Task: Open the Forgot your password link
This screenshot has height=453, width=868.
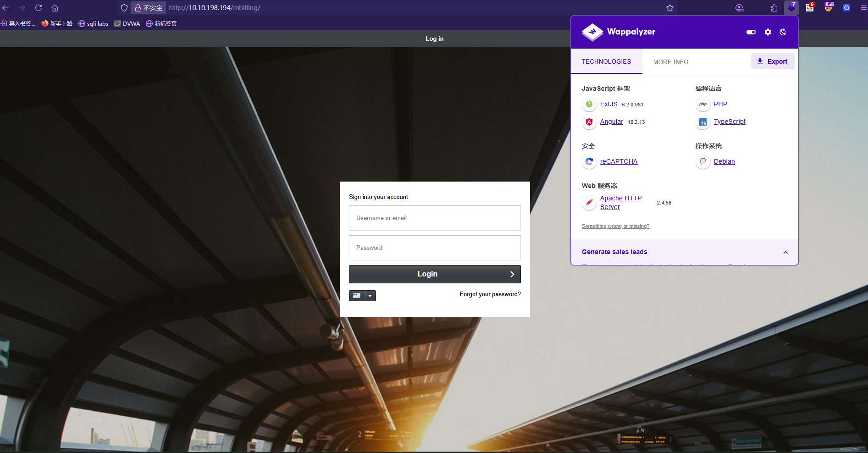Action: pos(490,294)
